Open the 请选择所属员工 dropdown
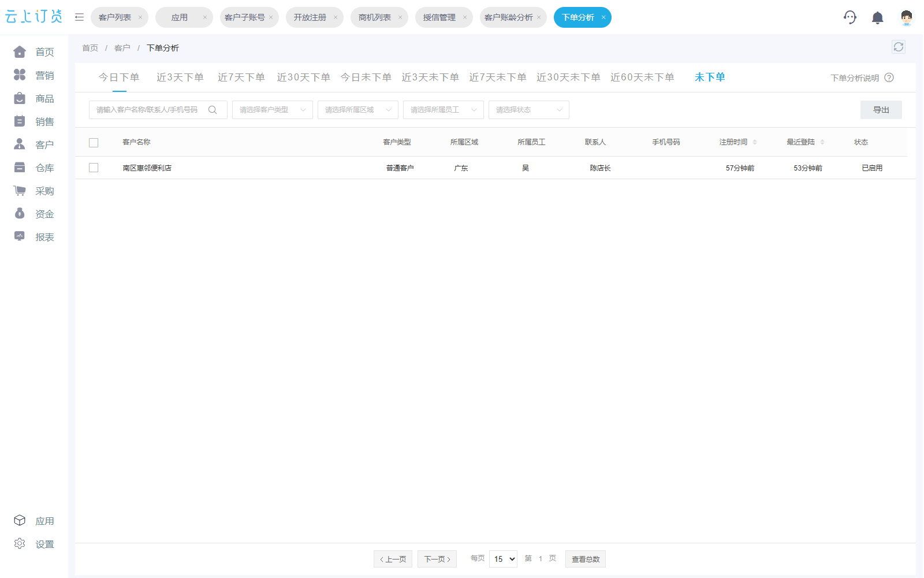This screenshot has height=578, width=924. click(x=444, y=110)
